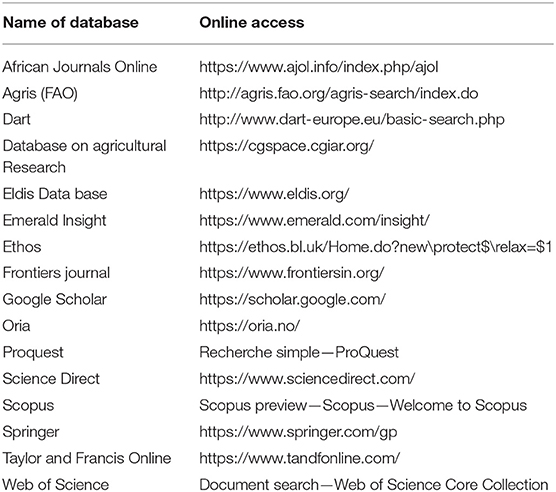Click the frontiersin.org link

click(291, 273)
